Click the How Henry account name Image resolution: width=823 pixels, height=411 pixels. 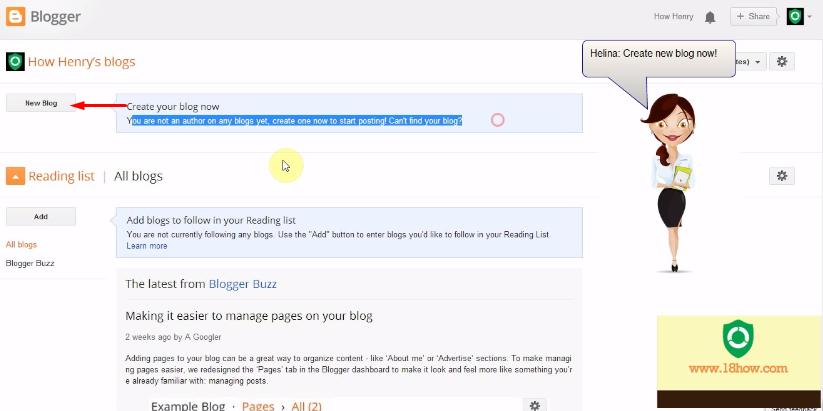tap(673, 17)
